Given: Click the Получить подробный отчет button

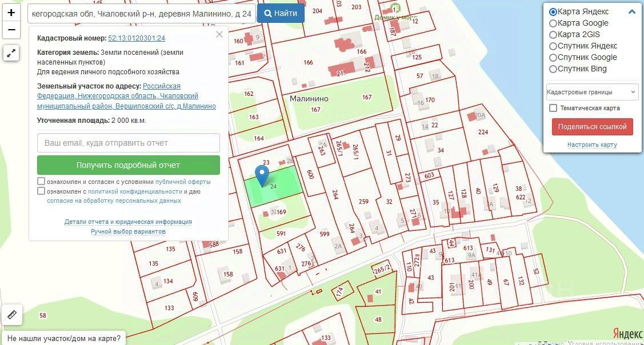Looking at the screenshot, I should (128, 165).
